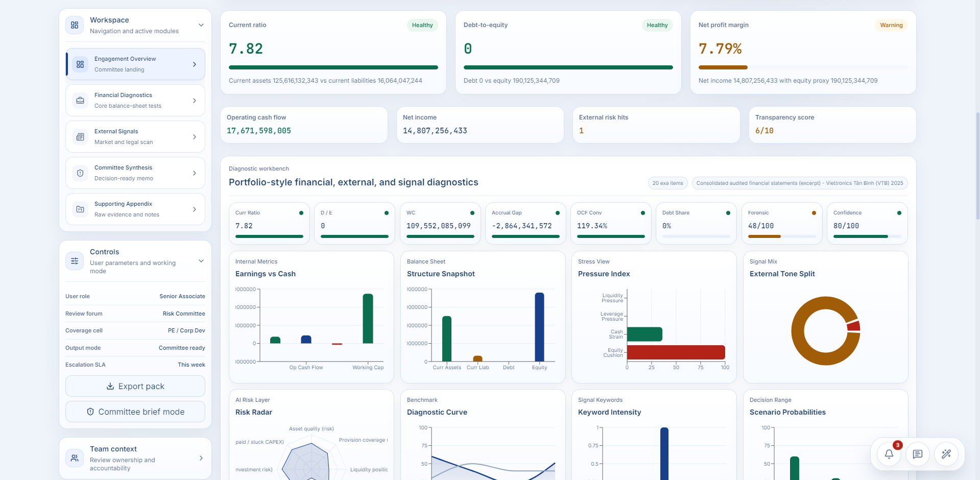980x480 pixels.
Task: Click the Export pack button
Action: point(135,386)
